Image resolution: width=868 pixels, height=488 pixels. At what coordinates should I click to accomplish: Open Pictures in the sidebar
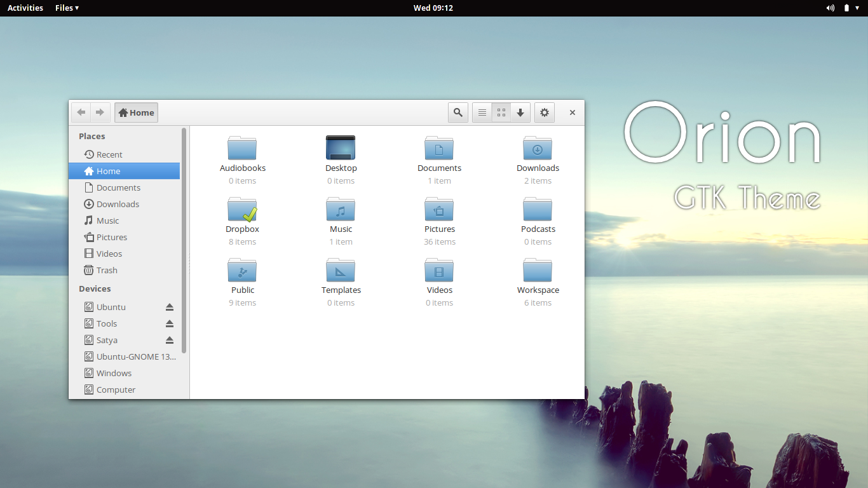125,237
